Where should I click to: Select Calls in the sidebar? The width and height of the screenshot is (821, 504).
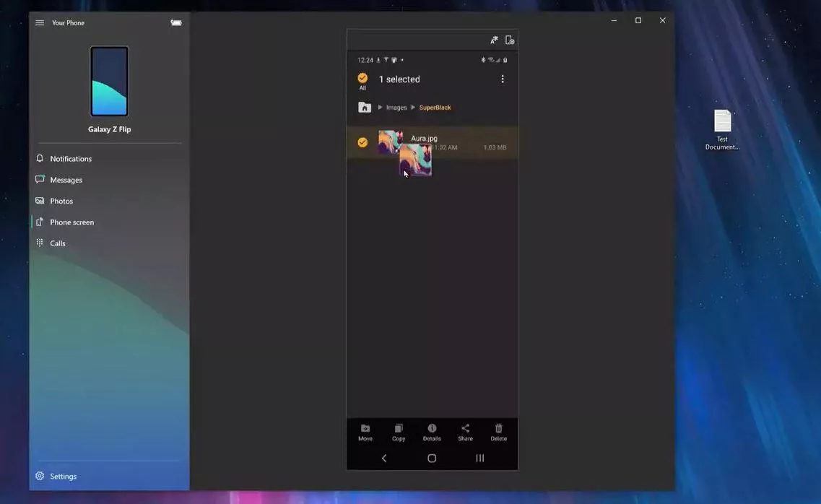pos(58,243)
